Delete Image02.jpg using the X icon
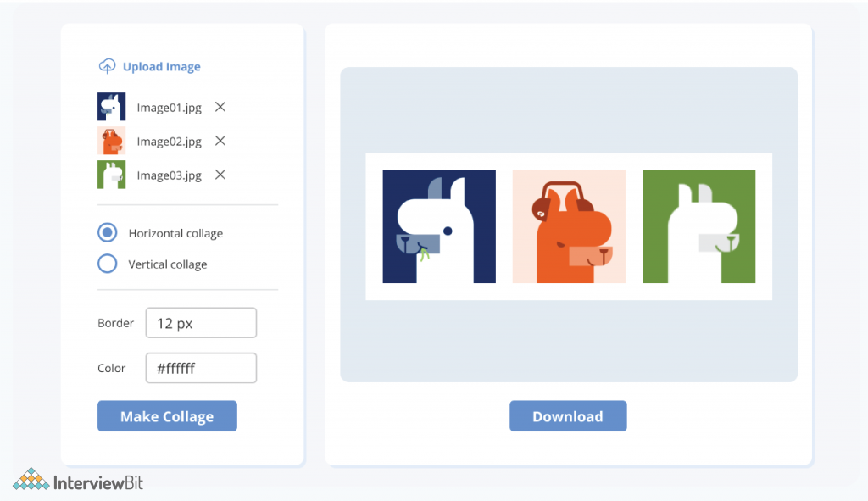This screenshot has width=868, height=501. pos(220,141)
